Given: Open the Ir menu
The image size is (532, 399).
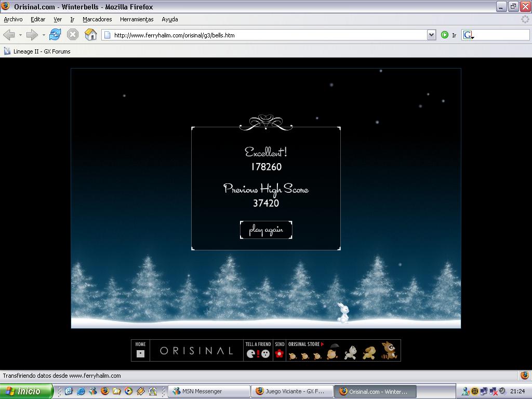Looking at the screenshot, I should (72, 19).
